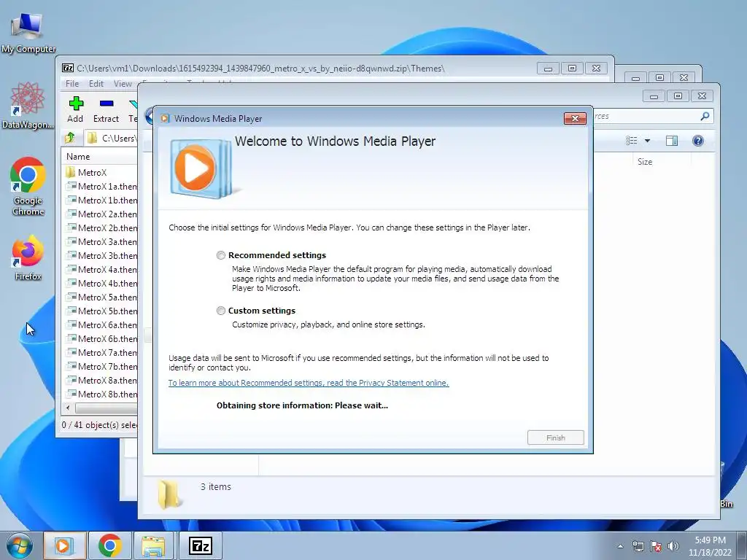Open DataWagon desktop shortcut
The image size is (747, 560).
pos(27,106)
